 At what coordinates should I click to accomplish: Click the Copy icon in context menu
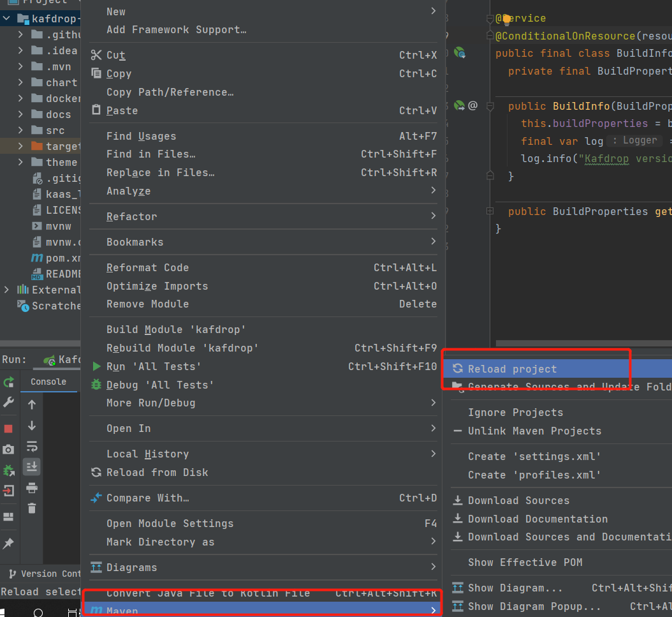tap(96, 73)
